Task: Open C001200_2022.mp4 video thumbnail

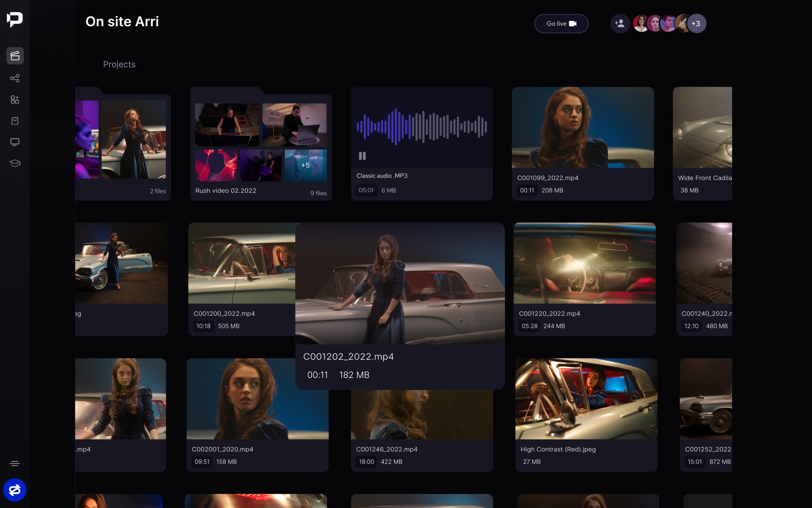Action: click(242, 263)
